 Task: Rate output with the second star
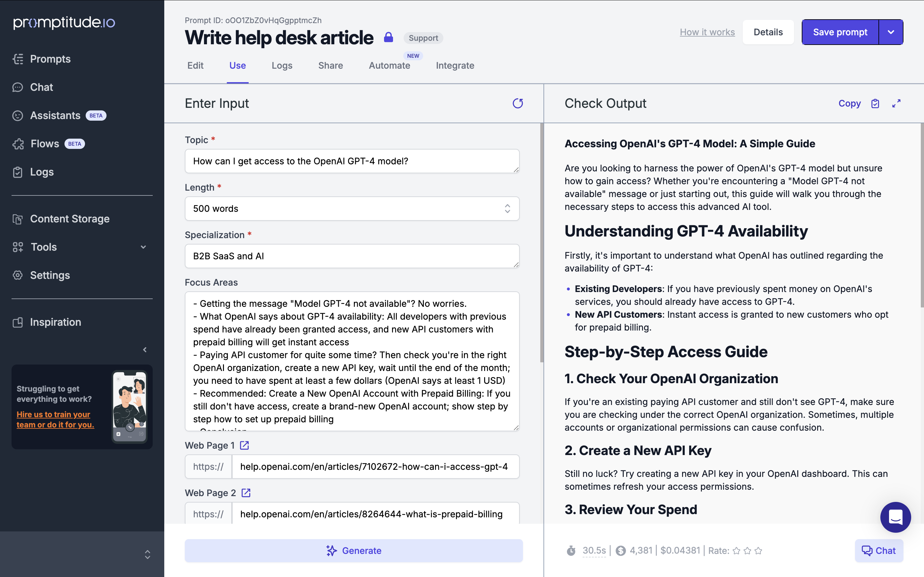coord(747,551)
